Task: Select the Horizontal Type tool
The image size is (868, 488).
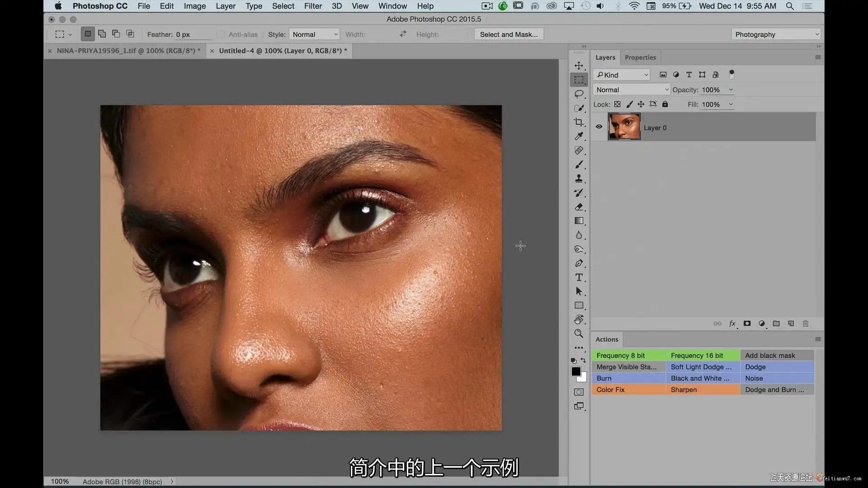Action: [579, 277]
